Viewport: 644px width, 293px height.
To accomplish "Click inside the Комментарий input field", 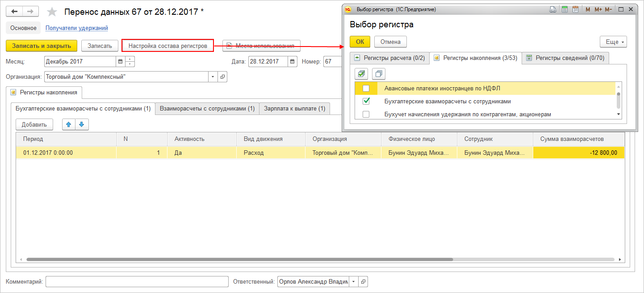I will [136, 281].
